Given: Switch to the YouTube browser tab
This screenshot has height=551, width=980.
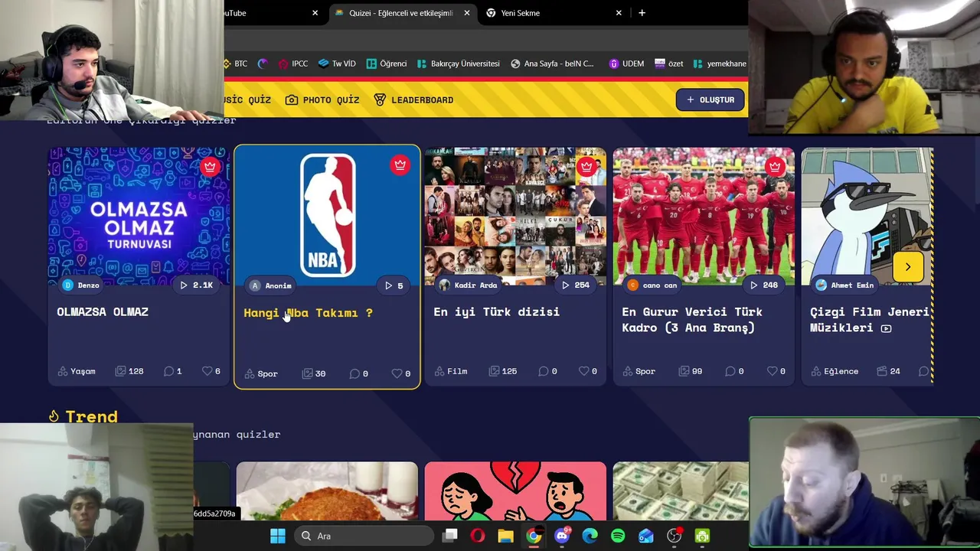Looking at the screenshot, I should coord(268,13).
